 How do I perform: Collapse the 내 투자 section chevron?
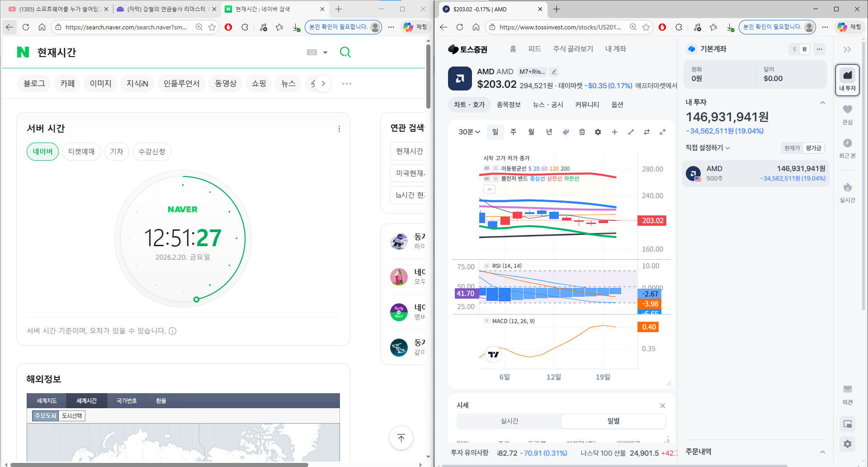(822, 103)
